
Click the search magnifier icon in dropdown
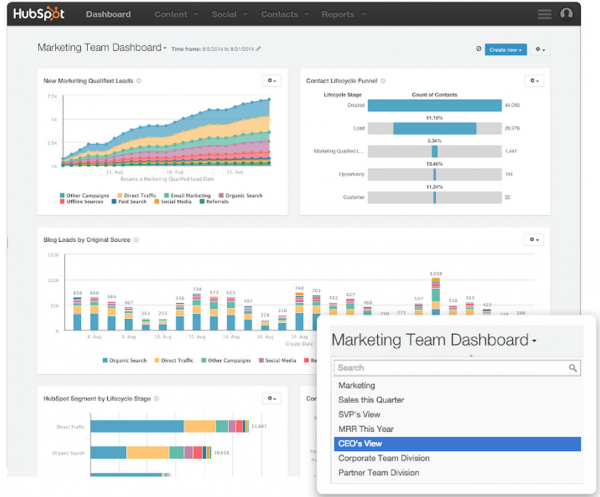573,368
